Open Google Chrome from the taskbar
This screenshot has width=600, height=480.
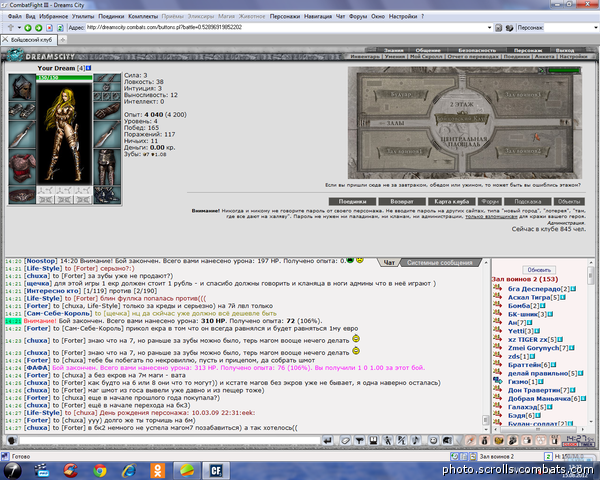[x=100, y=470]
